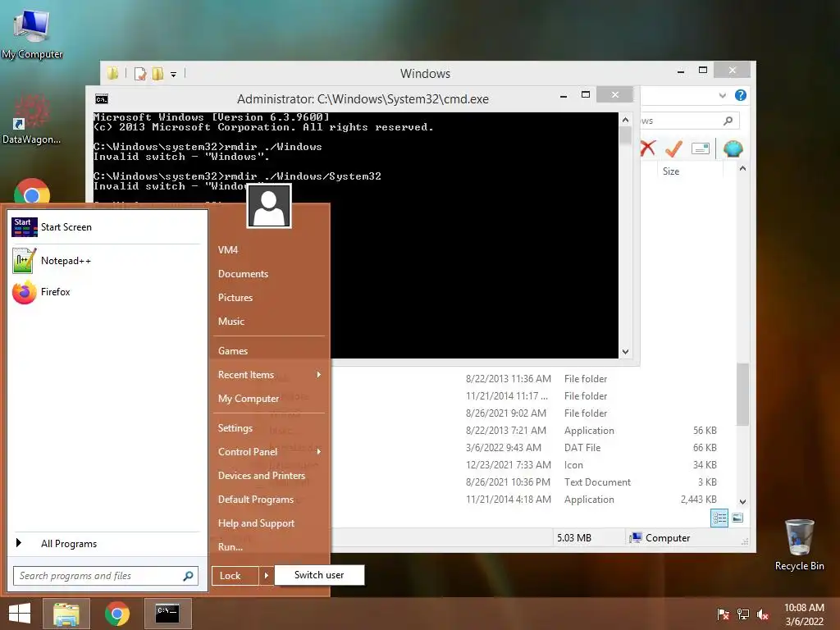This screenshot has height=630, width=840.
Task: Launch Notepad++ from start menu
Action: (106, 261)
